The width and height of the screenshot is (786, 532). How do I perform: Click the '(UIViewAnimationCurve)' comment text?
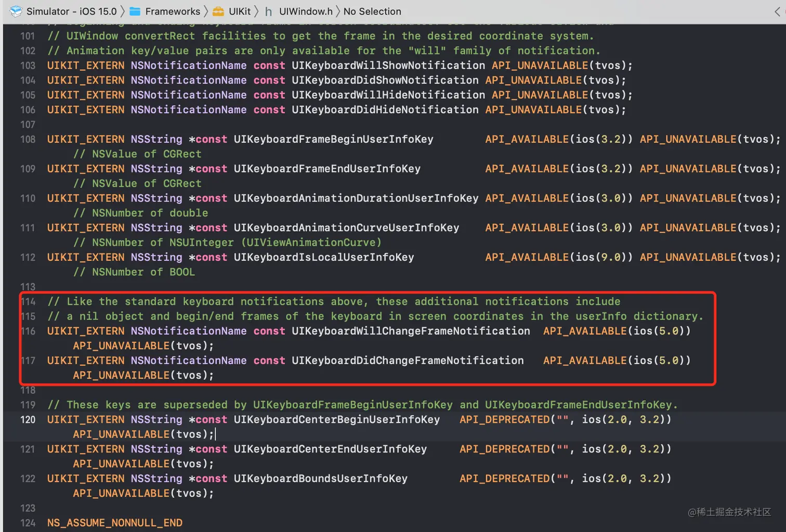click(x=311, y=243)
